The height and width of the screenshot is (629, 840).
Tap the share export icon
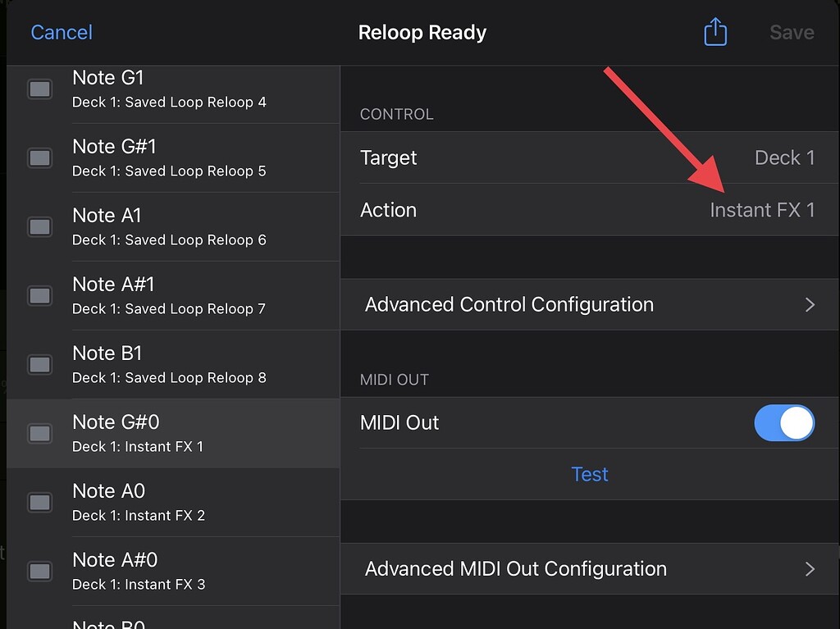click(x=715, y=33)
